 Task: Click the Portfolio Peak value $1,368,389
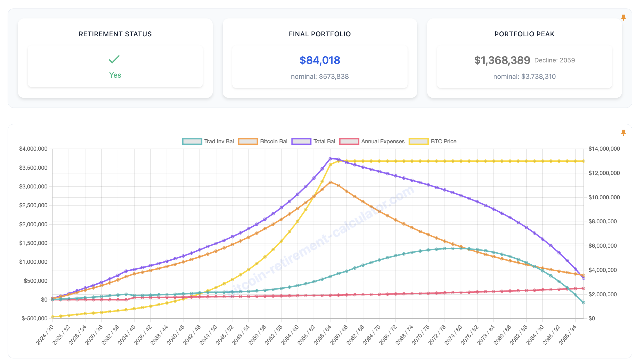tap(502, 60)
